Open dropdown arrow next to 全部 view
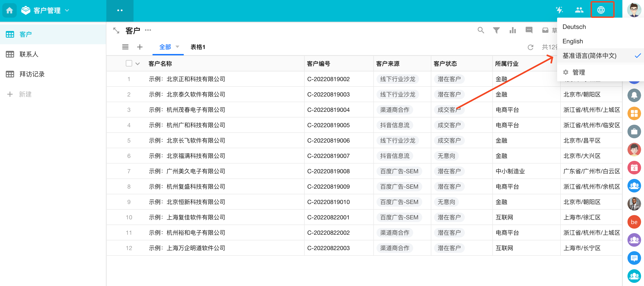This screenshot has height=286, width=644. (177, 47)
